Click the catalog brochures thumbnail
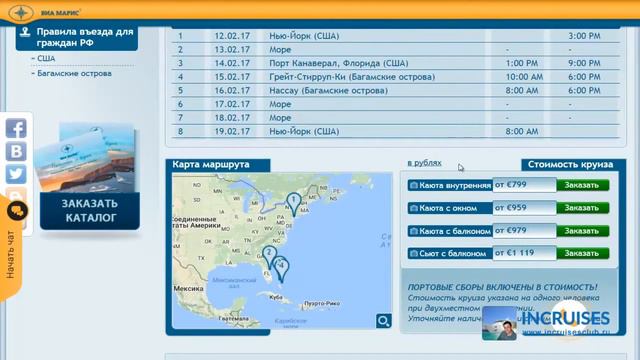The width and height of the screenshot is (640, 360). tap(86, 158)
